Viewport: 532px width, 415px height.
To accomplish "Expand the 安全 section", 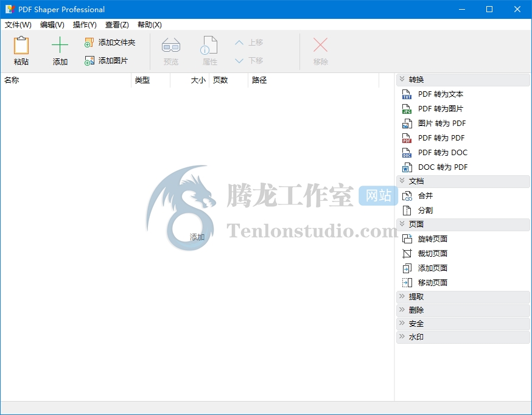I will [x=463, y=324].
